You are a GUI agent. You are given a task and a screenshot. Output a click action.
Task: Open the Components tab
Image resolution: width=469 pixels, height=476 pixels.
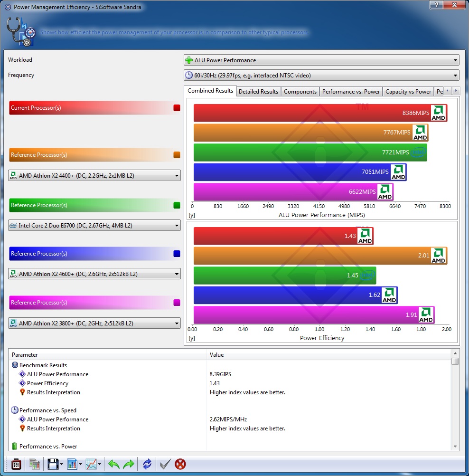click(x=300, y=92)
